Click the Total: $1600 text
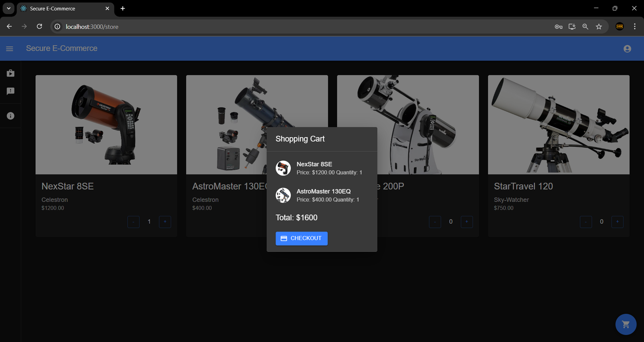Viewport: 644px width, 342px height. [x=296, y=218]
